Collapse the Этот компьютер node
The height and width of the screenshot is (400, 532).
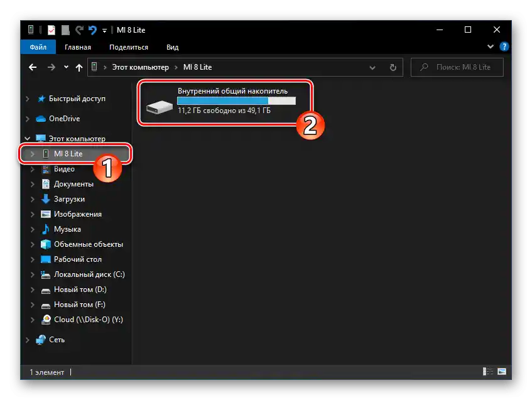coord(28,138)
